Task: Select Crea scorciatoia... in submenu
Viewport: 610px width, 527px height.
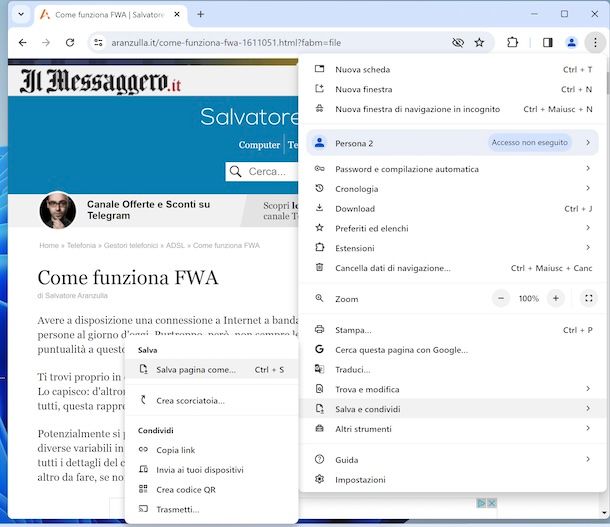Action: 212,401
